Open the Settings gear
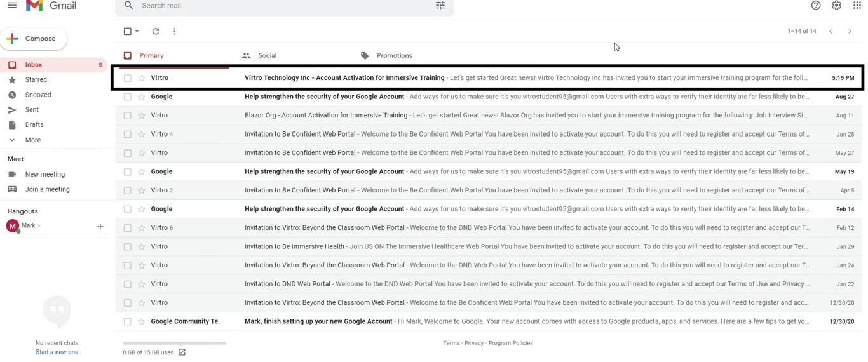 tap(836, 6)
